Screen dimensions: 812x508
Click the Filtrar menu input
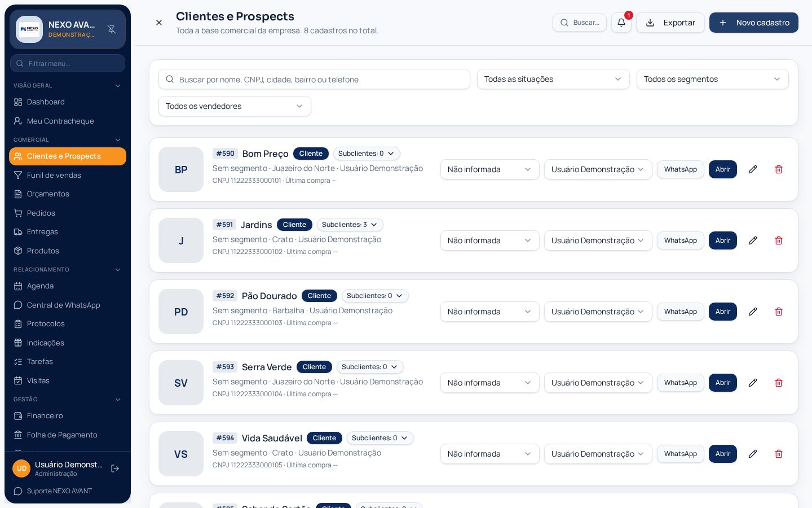click(68, 63)
